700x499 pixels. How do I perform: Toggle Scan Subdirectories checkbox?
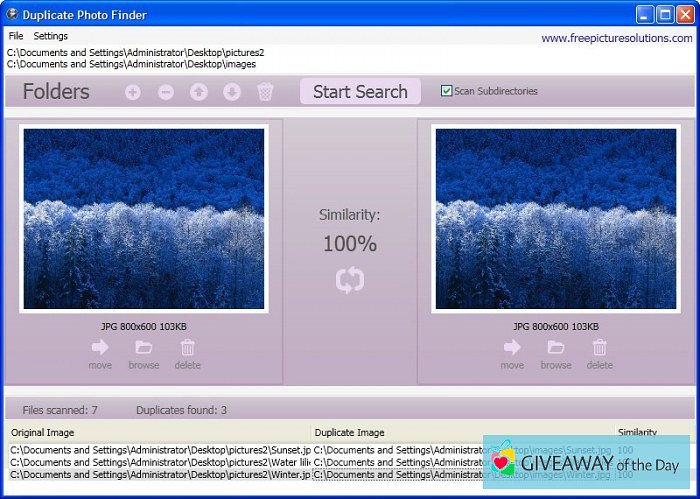(x=447, y=91)
